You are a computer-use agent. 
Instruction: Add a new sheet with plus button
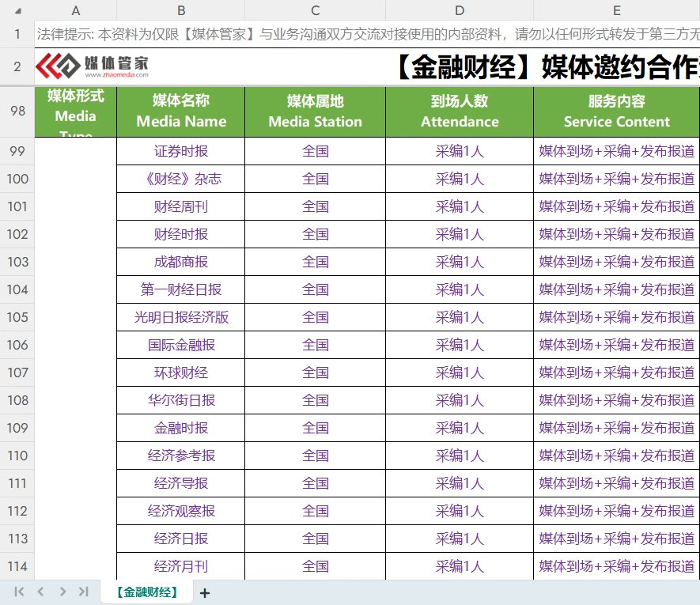(x=205, y=593)
